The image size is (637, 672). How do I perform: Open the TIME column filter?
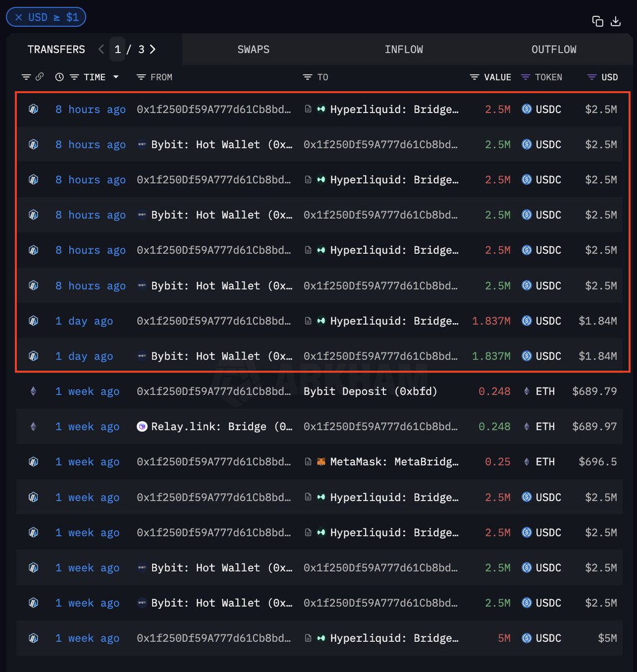[x=74, y=77]
